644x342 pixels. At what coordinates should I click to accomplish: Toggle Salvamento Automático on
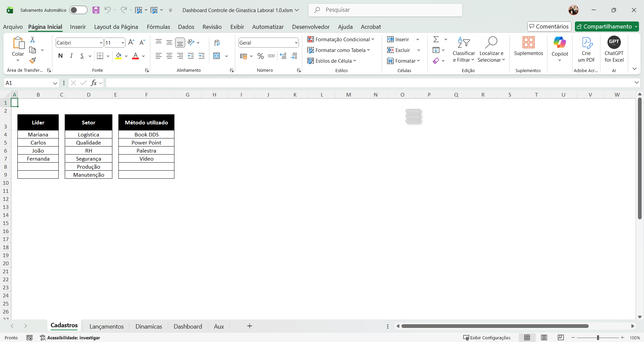pyautogui.click(x=78, y=10)
